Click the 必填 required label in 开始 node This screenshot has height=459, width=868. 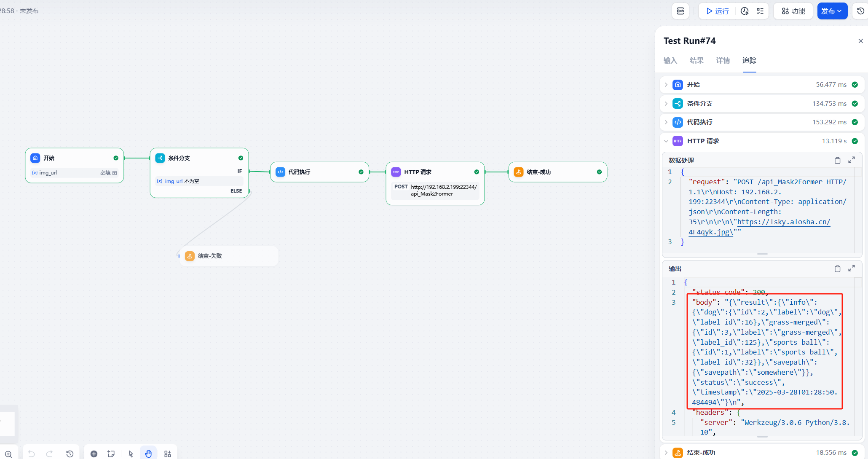(x=105, y=173)
